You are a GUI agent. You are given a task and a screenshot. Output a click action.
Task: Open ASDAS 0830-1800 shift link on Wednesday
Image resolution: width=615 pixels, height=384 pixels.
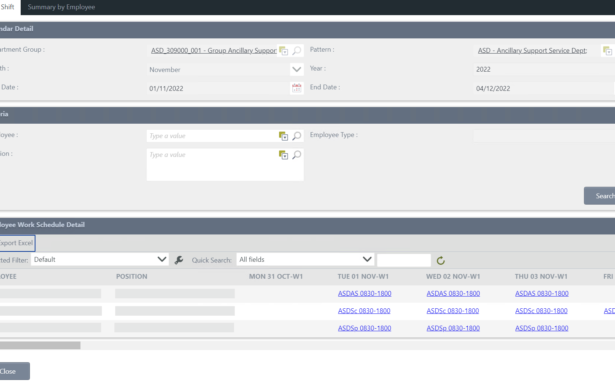(453, 293)
